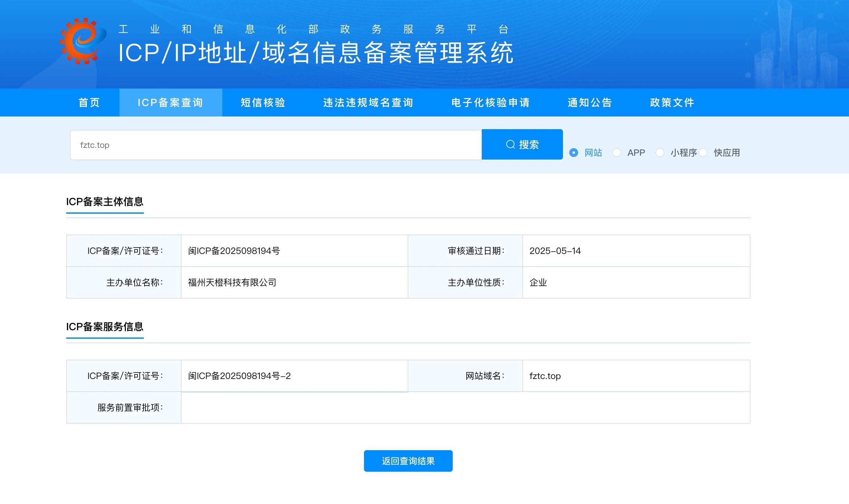Click the ICP备案主体信息 heading
849x504 pixels.
click(105, 202)
